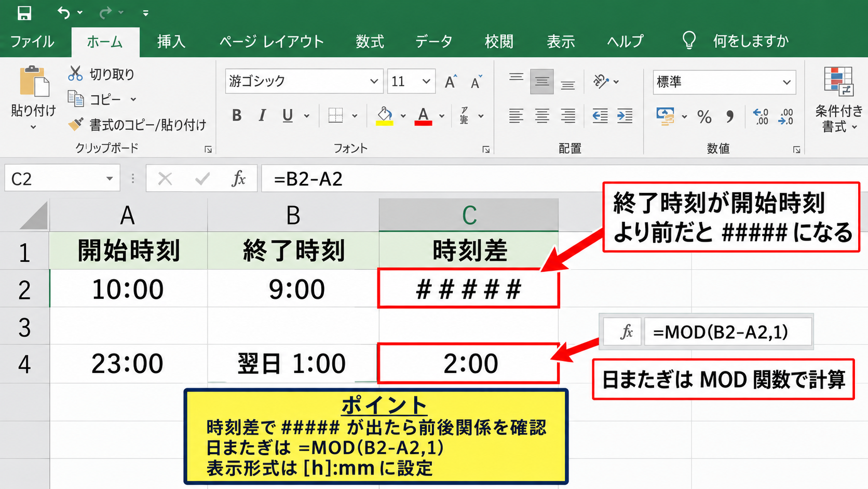Click the 切り取り button label
The image size is (868, 489).
112,74
